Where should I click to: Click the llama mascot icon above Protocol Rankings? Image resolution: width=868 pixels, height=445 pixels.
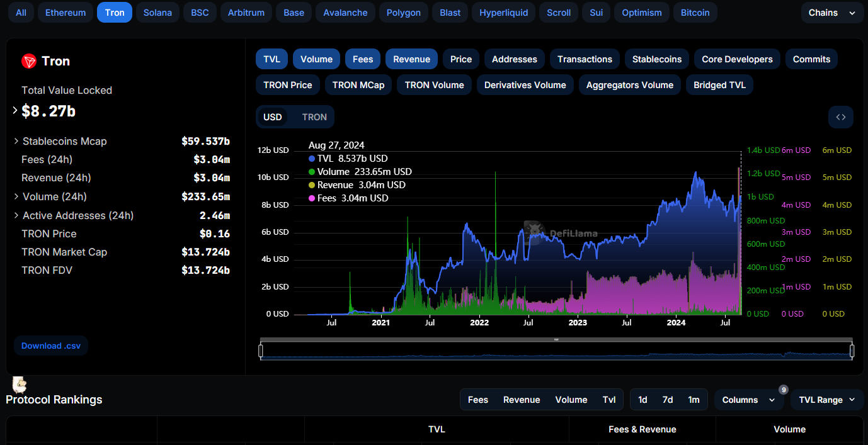(x=19, y=384)
